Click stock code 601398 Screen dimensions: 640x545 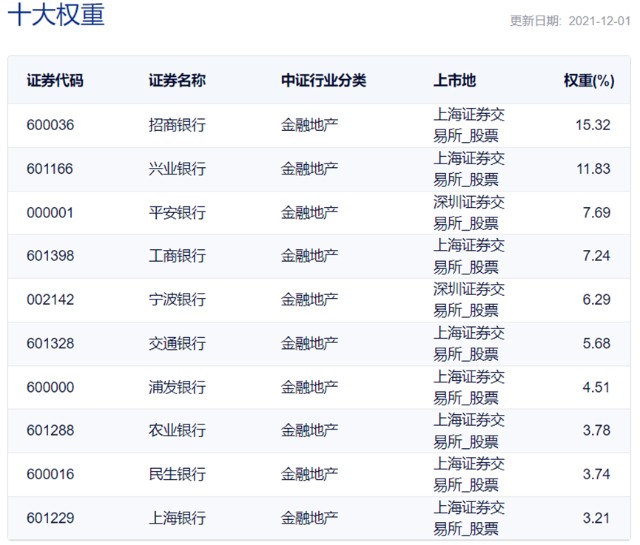pos(51,256)
